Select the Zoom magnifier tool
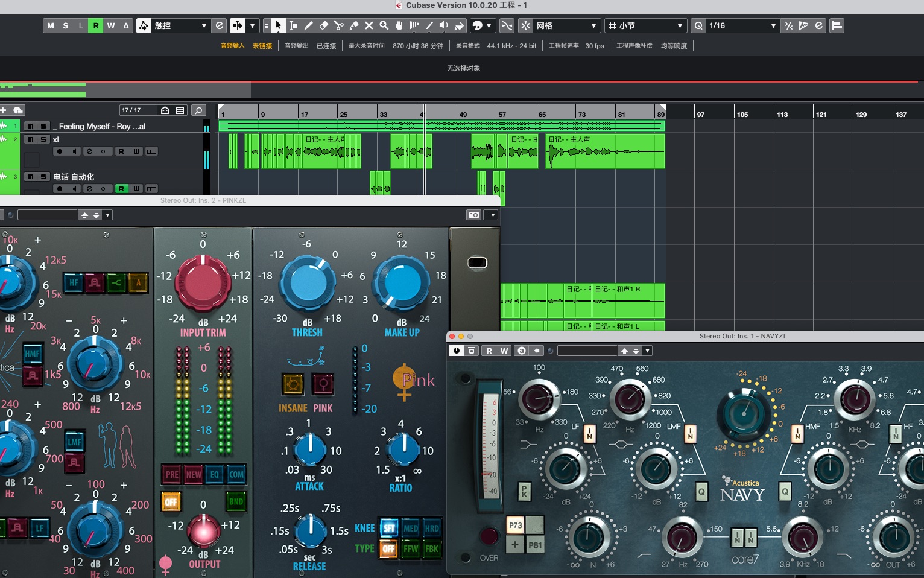 tap(384, 25)
